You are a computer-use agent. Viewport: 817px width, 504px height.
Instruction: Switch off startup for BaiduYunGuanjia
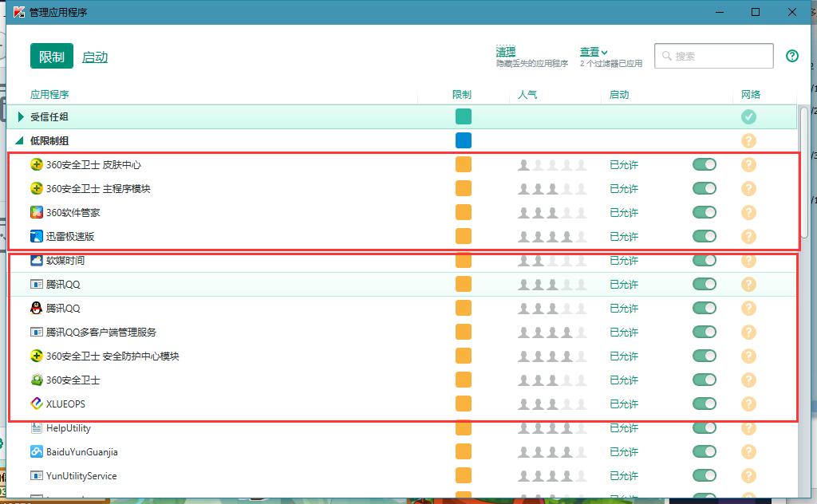pos(705,452)
